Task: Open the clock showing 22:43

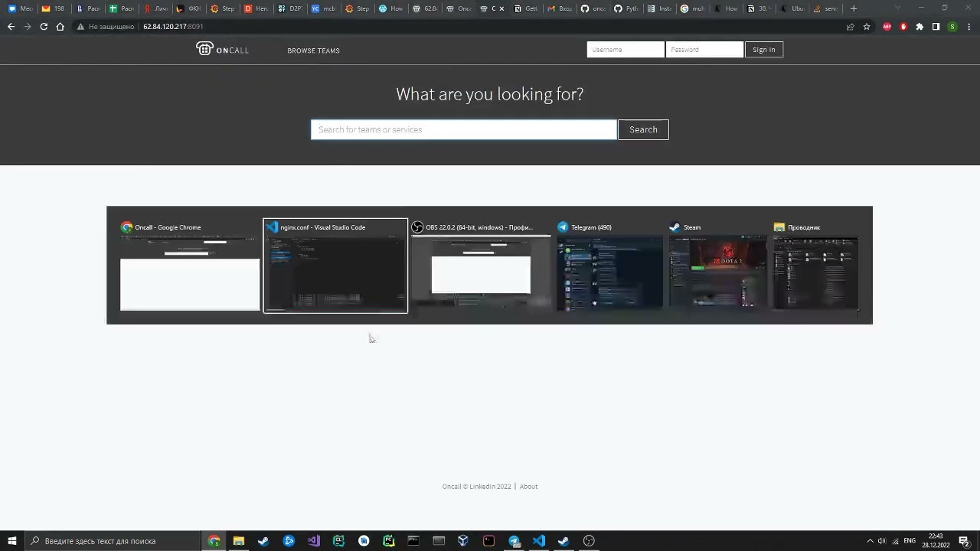Action: [936, 541]
